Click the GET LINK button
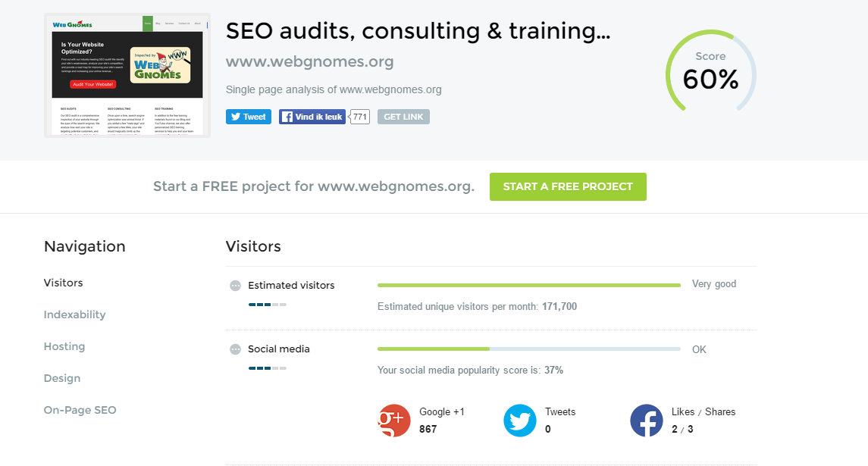The width and height of the screenshot is (868, 466). pyautogui.click(x=403, y=117)
